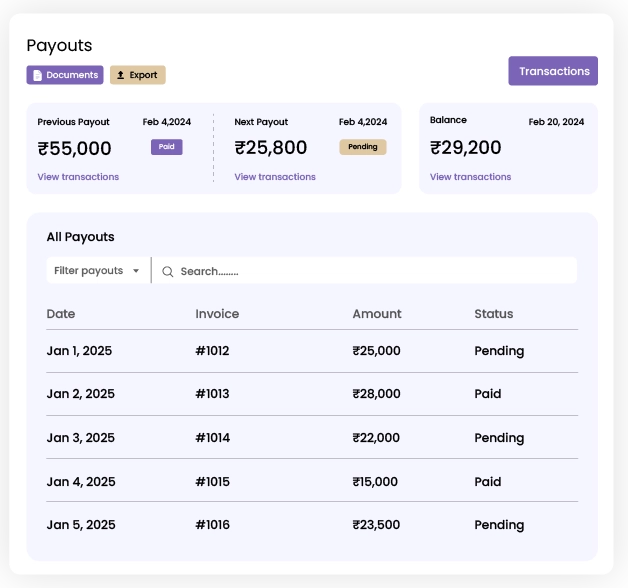This screenshot has width=628, height=588.
Task: Click the Amount column header
Action: pos(377,314)
